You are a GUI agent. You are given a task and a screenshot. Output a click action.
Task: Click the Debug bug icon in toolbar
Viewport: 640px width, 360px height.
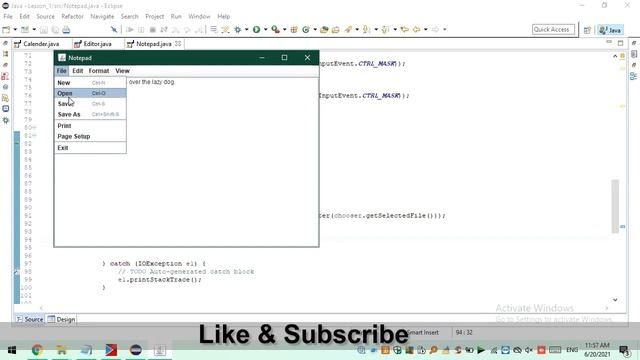[x=238, y=29]
